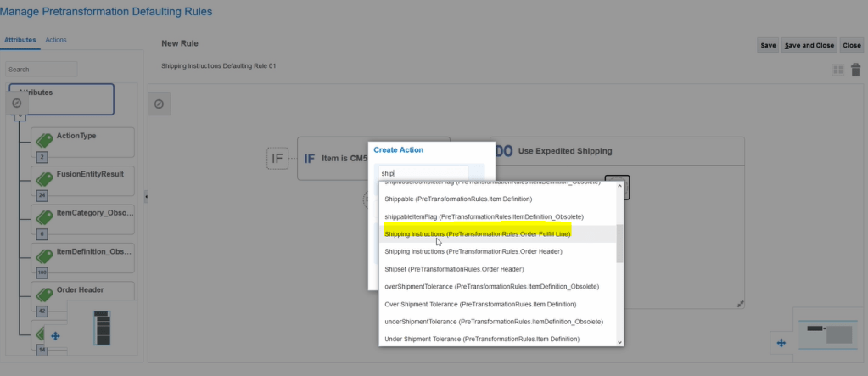Click the ActionType green tag icon
This screenshot has height=376, width=868.
coord(43,138)
